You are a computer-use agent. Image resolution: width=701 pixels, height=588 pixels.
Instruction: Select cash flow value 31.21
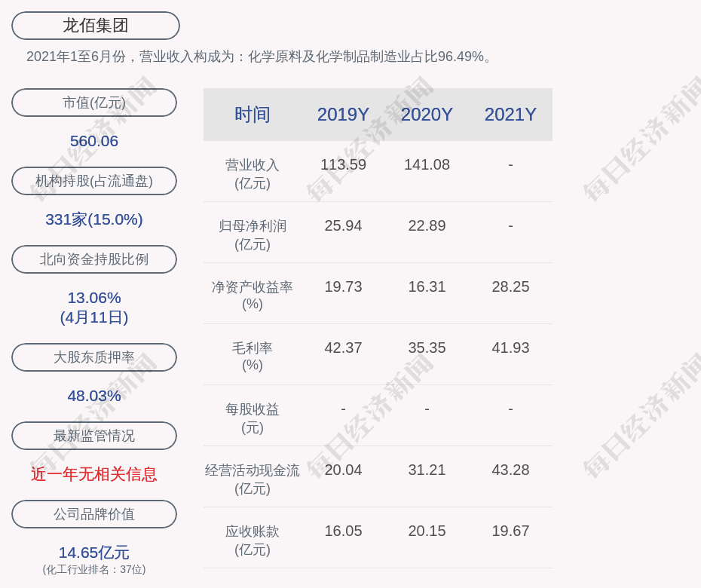click(x=427, y=470)
